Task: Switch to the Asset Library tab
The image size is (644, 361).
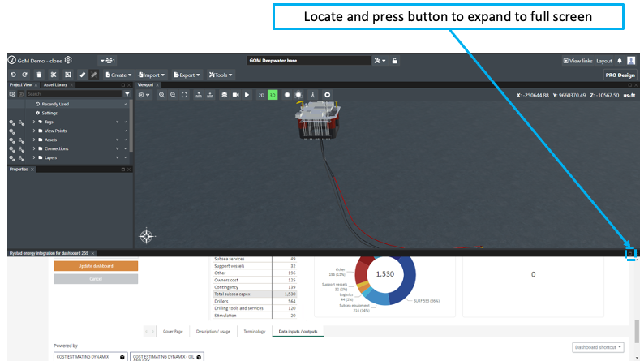Action: click(55, 84)
